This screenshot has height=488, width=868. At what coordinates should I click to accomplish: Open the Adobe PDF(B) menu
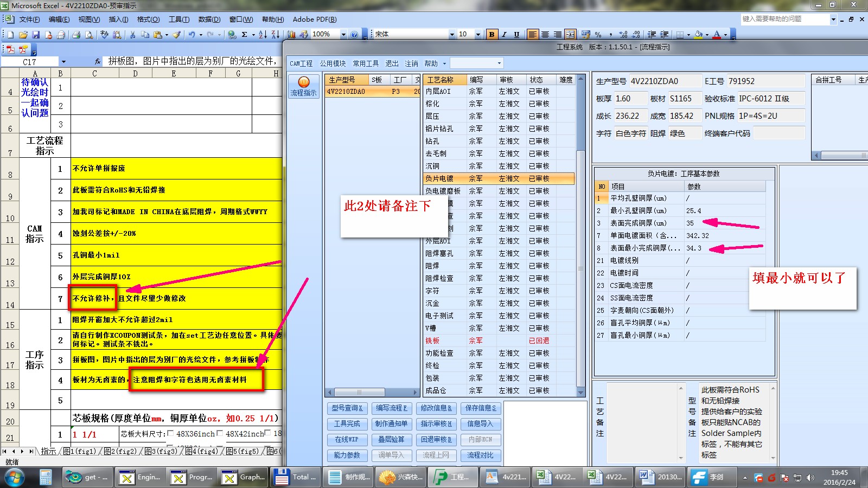pos(315,19)
